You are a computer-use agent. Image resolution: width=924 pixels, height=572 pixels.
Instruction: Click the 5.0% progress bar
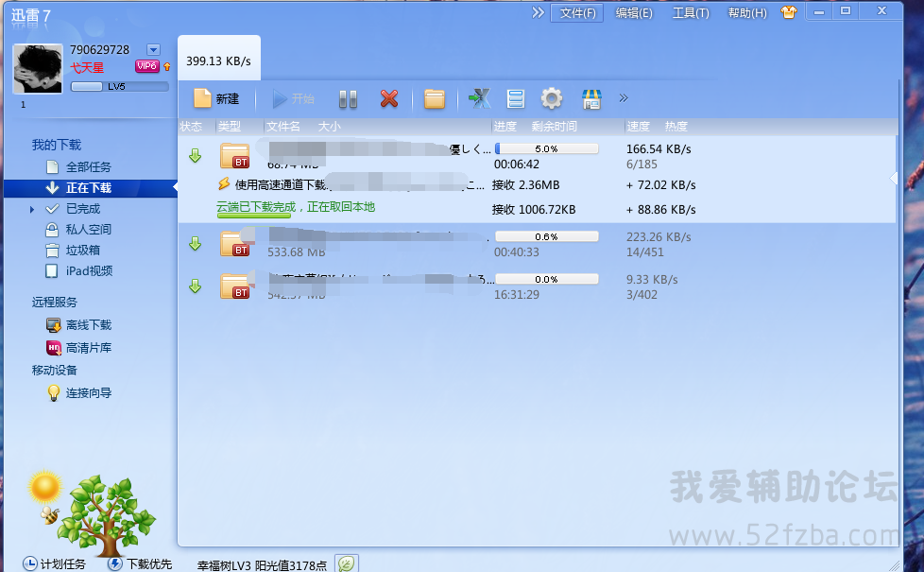[x=546, y=148]
